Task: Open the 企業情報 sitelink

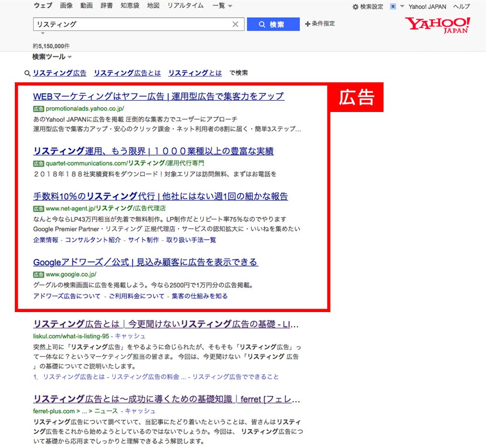Action: [46, 240]
